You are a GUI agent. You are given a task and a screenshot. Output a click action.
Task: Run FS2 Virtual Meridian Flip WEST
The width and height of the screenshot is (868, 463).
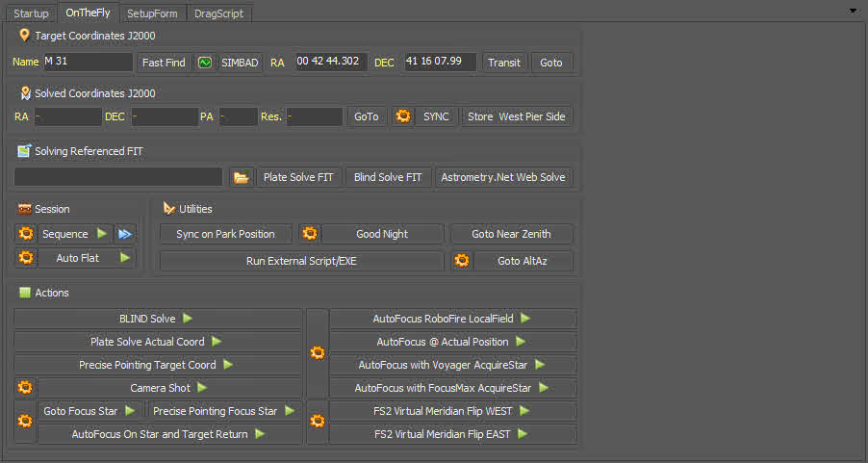[453, 411]
